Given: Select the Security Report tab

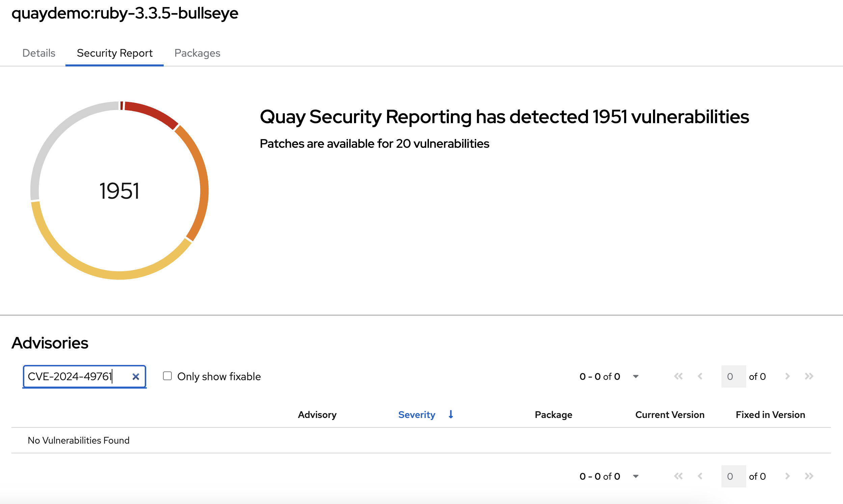Looking at the screenshot, I should [114, 53].
